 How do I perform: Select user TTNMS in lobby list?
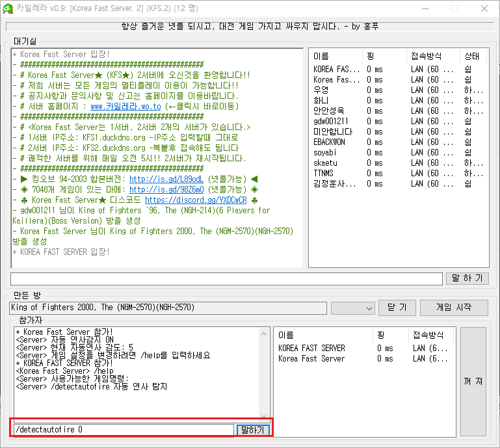pyautogui.click(x=323, y=173)
